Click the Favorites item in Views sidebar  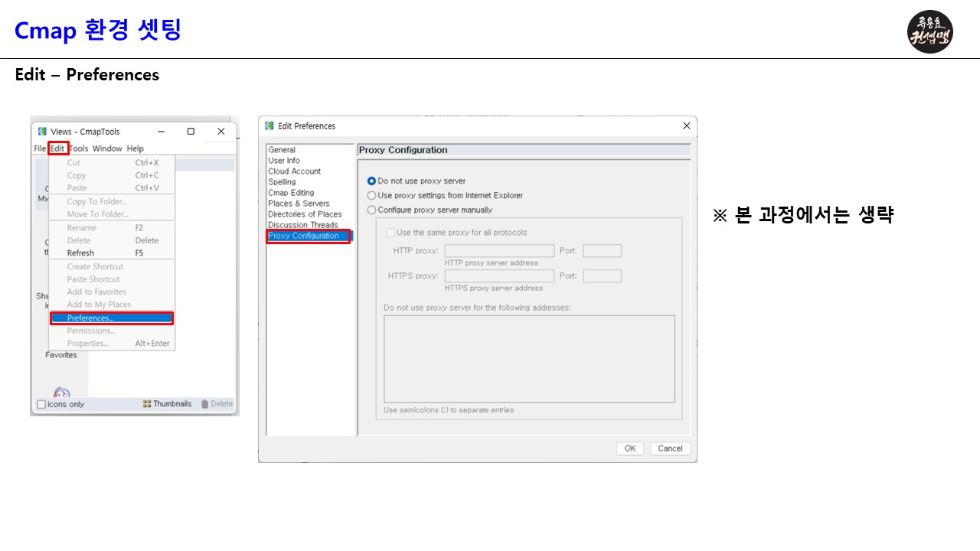click(61, 355)
